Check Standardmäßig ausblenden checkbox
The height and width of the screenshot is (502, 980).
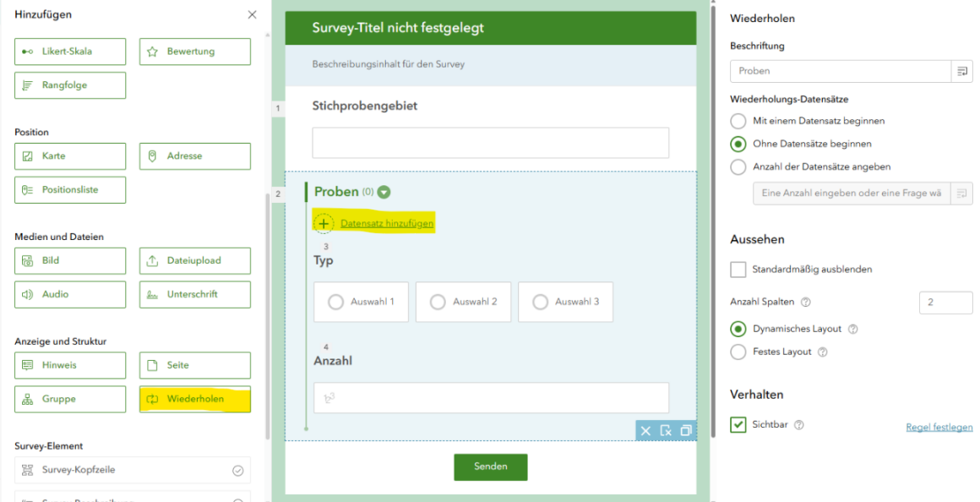738,270
